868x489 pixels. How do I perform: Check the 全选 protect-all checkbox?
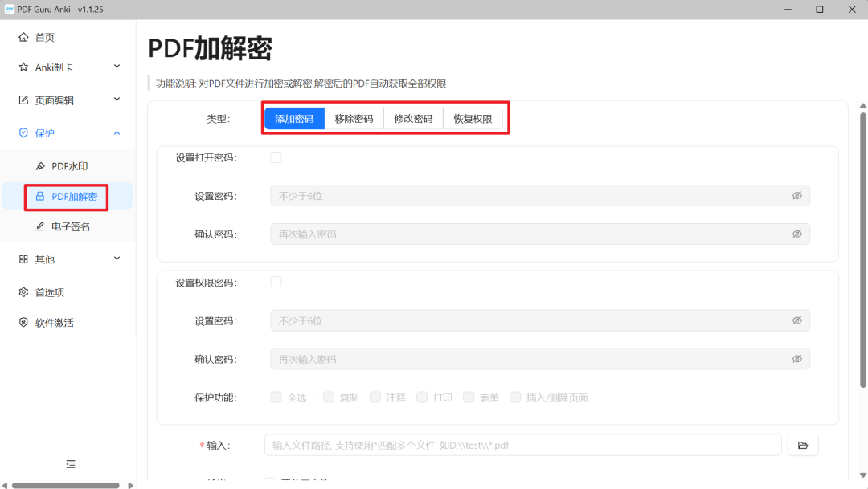276,397
